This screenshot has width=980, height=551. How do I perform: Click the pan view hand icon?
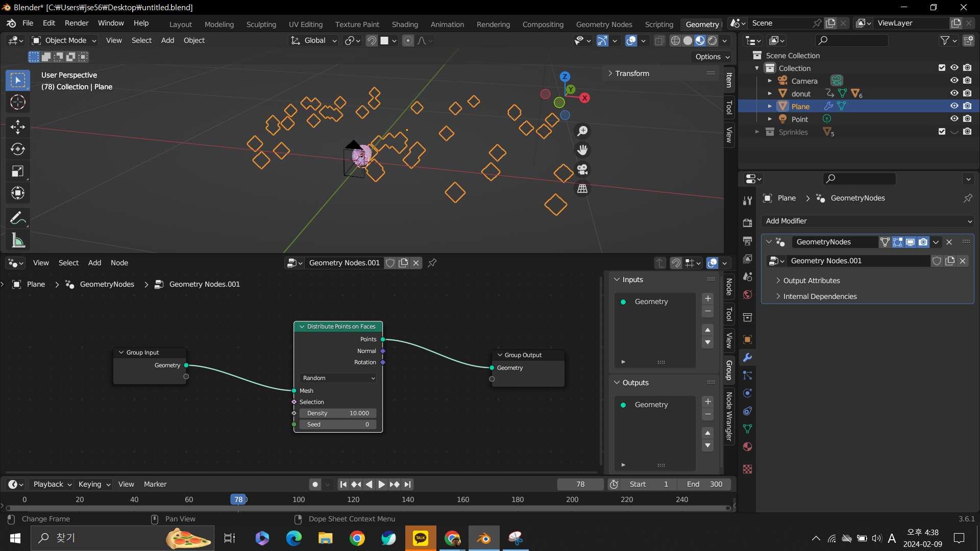click(x=582, y=150)
